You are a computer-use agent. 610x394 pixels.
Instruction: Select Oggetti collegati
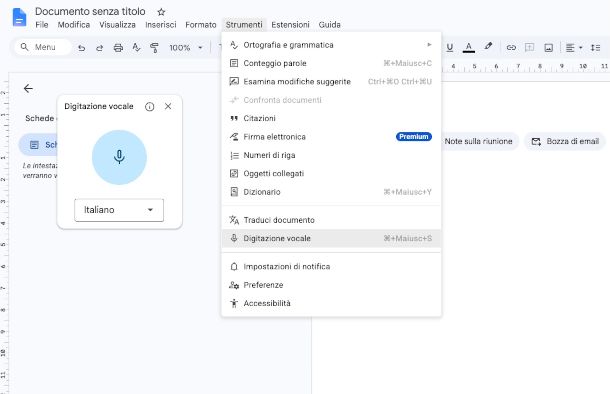click(331, 173)
